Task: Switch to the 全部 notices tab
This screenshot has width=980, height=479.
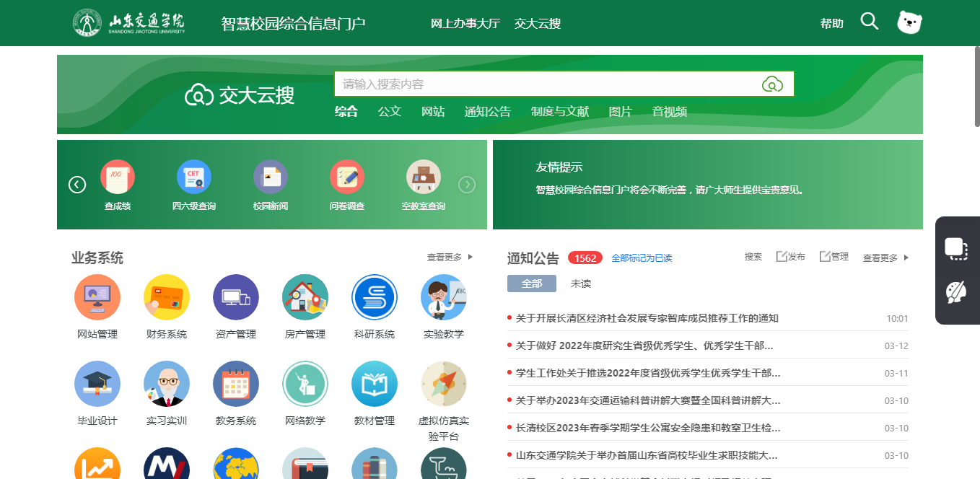Action: point(532,284)
